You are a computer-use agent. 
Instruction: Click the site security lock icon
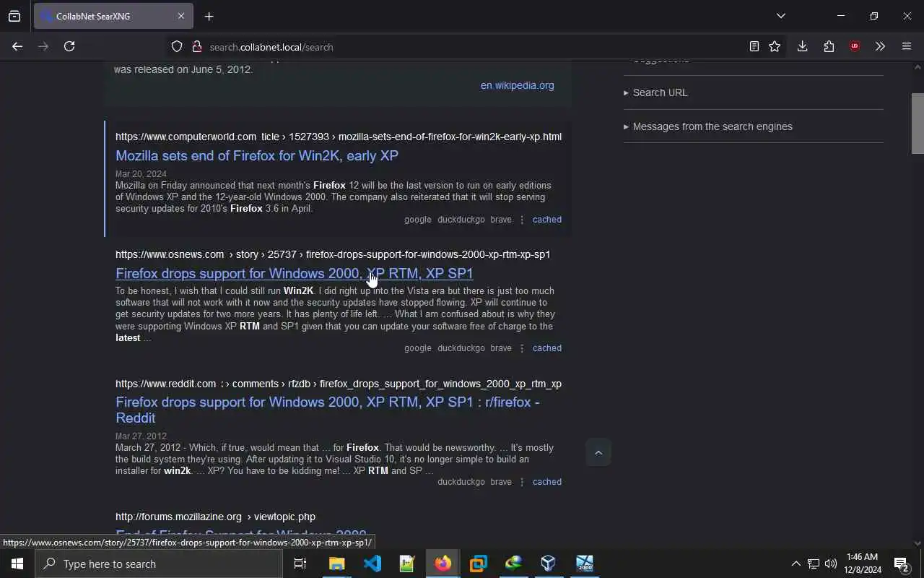click(196, 46)
